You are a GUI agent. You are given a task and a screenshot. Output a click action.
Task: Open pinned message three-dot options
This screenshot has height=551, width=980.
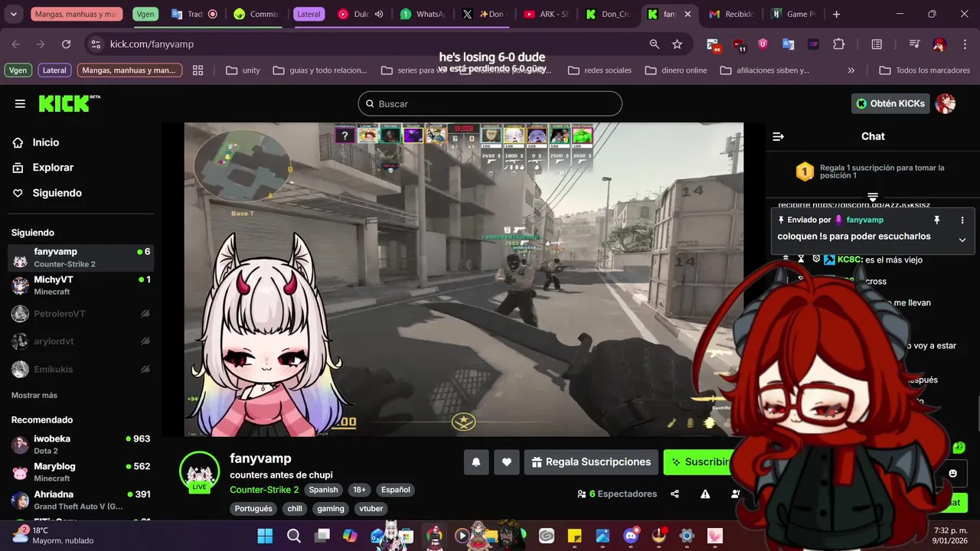(962, 220)
